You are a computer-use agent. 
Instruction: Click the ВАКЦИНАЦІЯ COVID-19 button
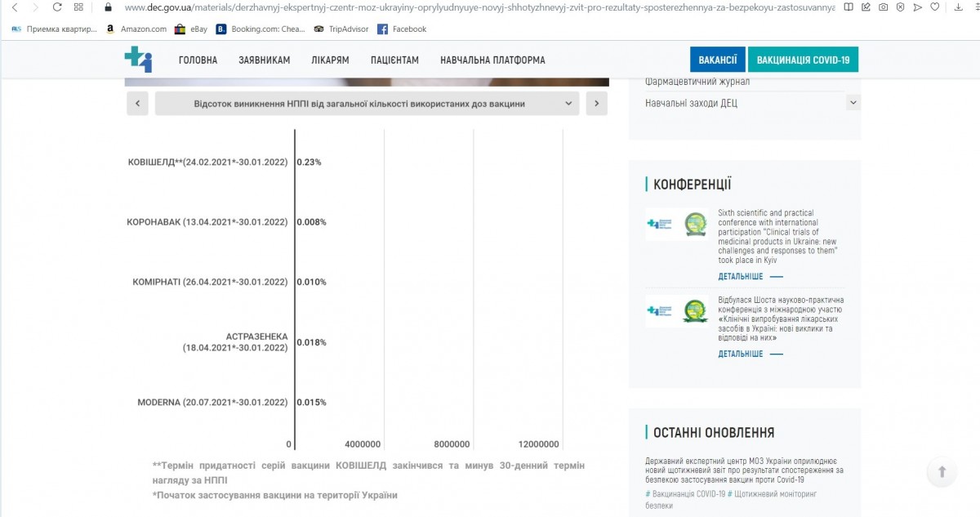pyautogui.click(x=803, y=60)
